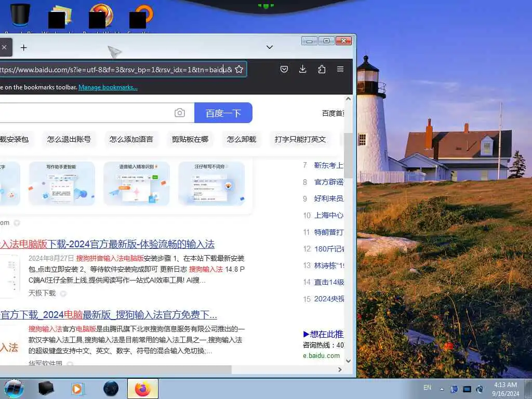Click the page scroll-down arrow
Screen dimensions: 532x399
tap(348, 361)
